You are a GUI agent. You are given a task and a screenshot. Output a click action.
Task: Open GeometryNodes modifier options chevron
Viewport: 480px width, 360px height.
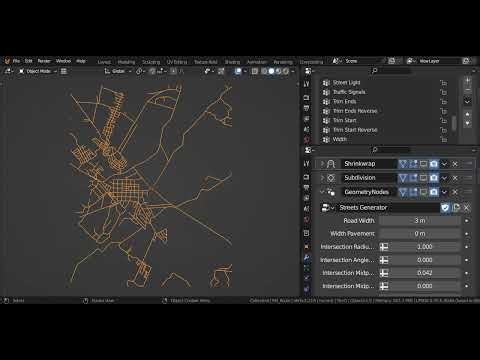click(444, 192)
